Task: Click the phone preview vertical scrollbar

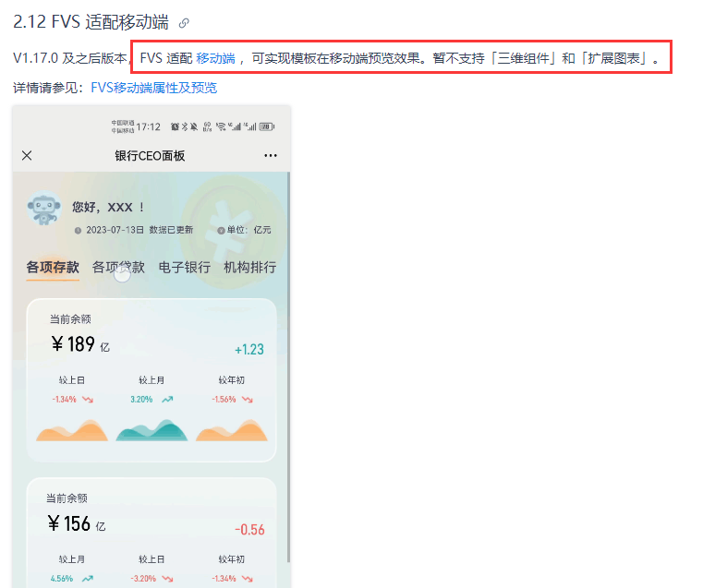Action: (x=288, y=367)
